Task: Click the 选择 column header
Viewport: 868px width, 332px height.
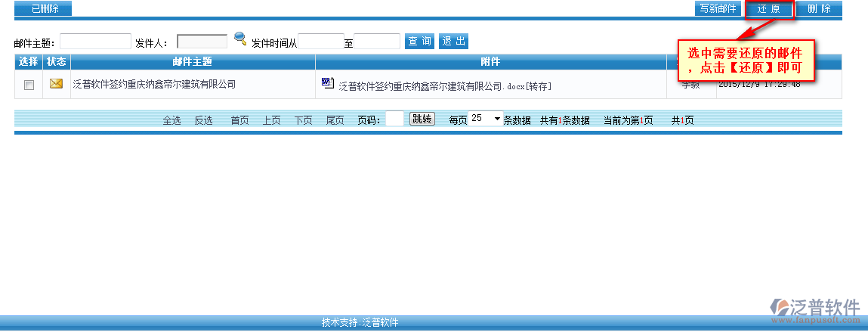Action: [x=28, y=61]
